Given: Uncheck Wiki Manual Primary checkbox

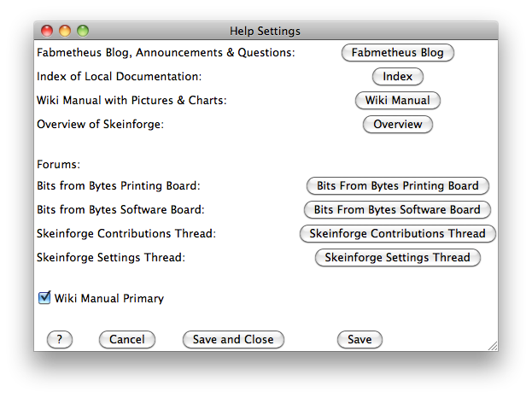Looking at the screenshot, I should 44,297.
